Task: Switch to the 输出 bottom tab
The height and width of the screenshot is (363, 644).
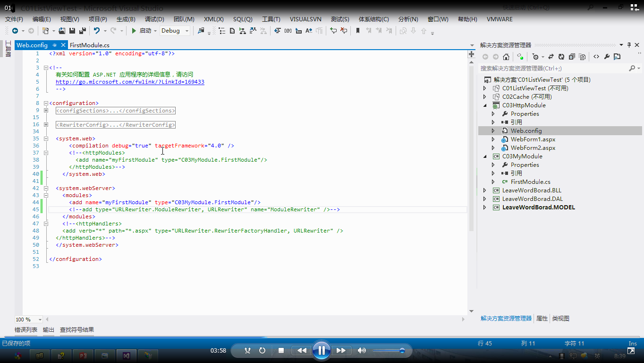Action: point(49,330)
